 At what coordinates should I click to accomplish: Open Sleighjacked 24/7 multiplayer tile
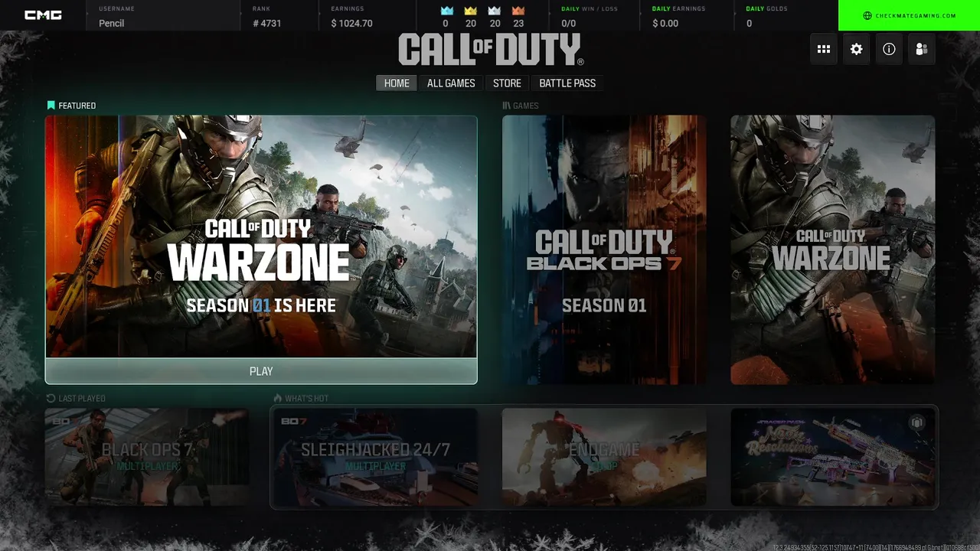375,457
